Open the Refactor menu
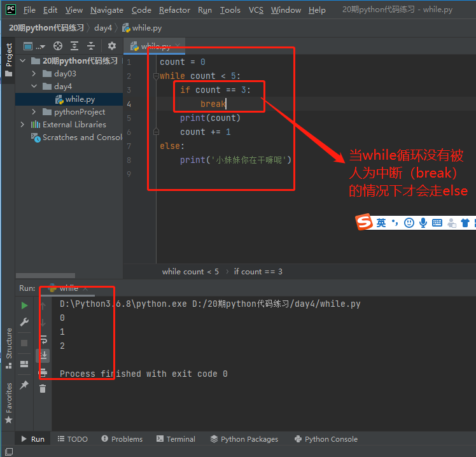 [x=174, y=10]
